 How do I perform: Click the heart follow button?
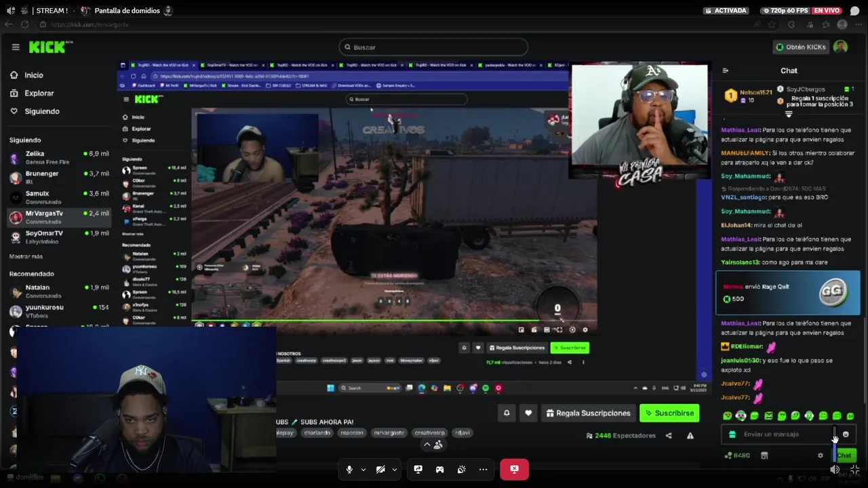[528, 413]
